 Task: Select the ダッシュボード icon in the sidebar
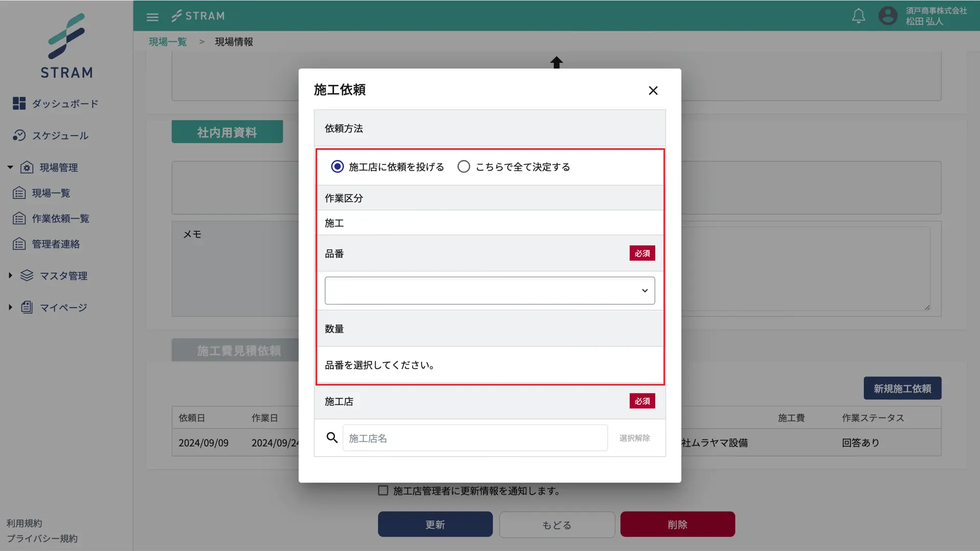click(19, 103)
